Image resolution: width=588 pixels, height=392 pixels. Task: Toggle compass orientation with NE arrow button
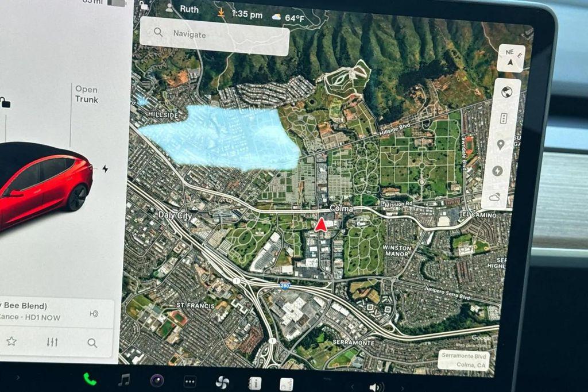pos(510,59)
